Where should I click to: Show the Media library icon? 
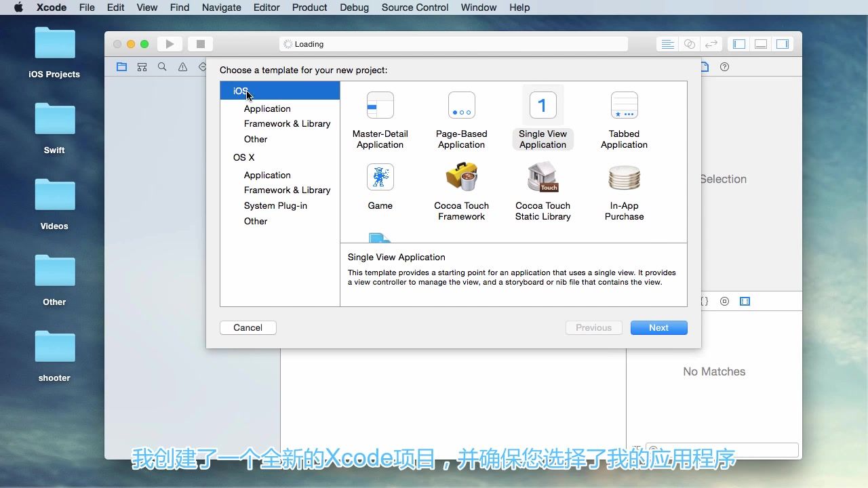coord(745,302)
